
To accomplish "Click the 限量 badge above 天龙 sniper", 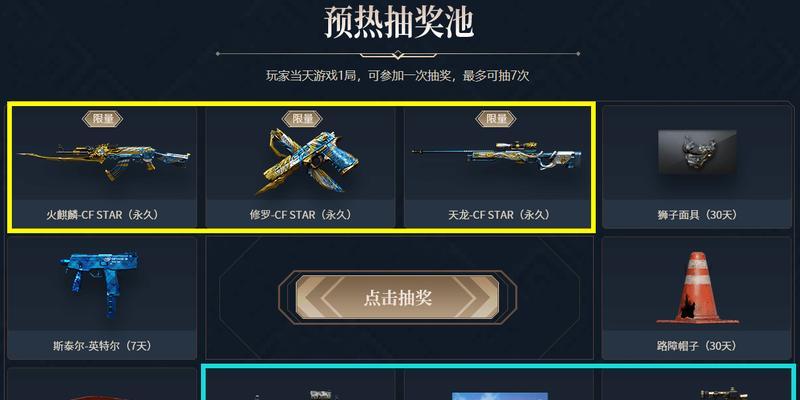I will pos(496,119).
